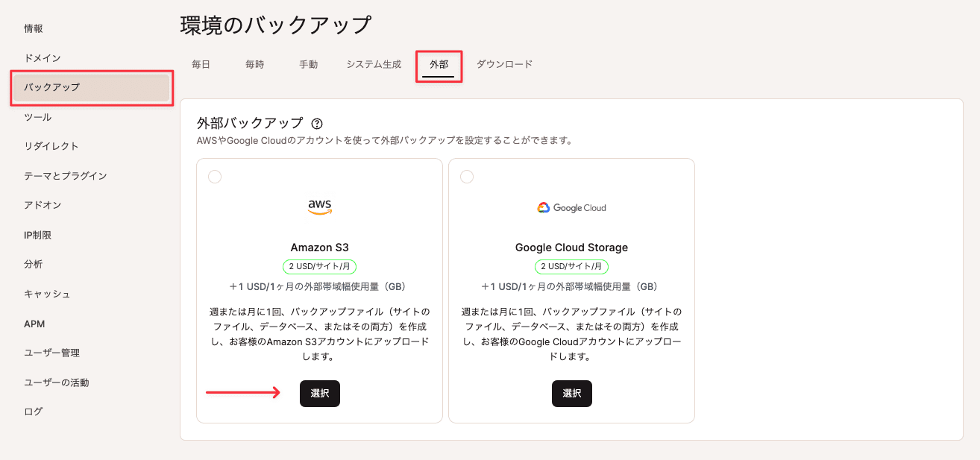Open the システム生成 tab
Viewport: 980px width, 460px height.
click(372, 64)
